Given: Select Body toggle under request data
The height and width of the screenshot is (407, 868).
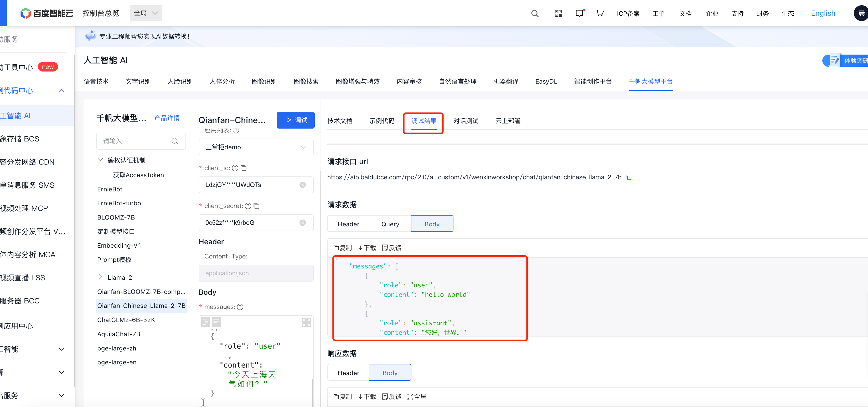Looking at the screenshot, I should [432, 224].
